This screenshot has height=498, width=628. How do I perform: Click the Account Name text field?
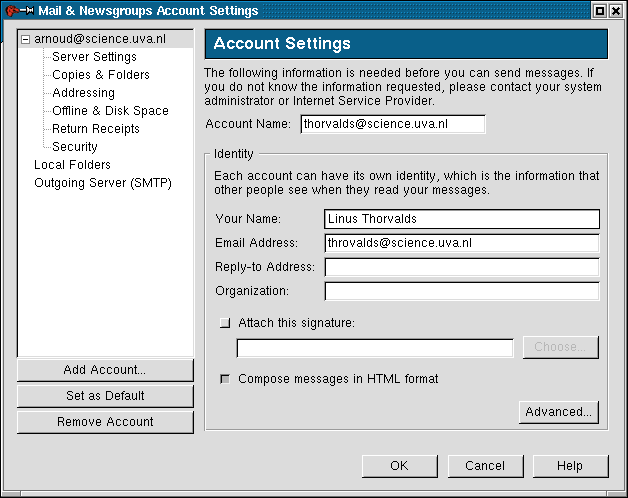(x=392, y=124)
